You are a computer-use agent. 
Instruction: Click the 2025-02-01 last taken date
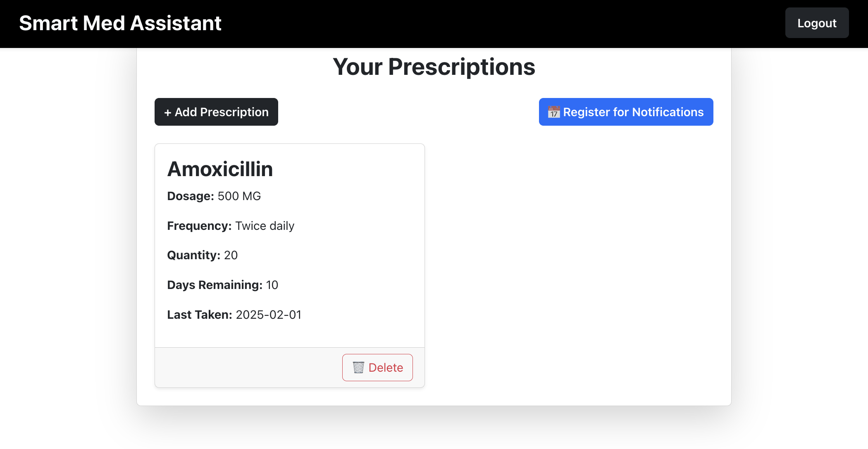(268, 315)
